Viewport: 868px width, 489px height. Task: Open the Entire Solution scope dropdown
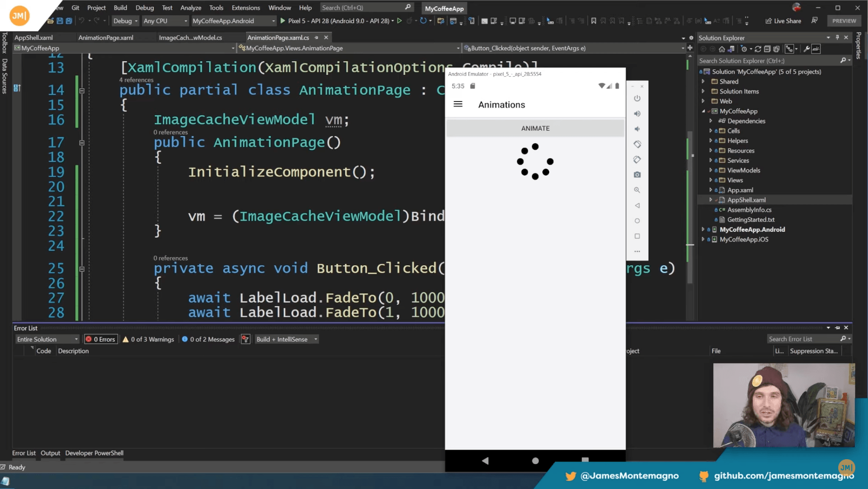tap(47, 339)
